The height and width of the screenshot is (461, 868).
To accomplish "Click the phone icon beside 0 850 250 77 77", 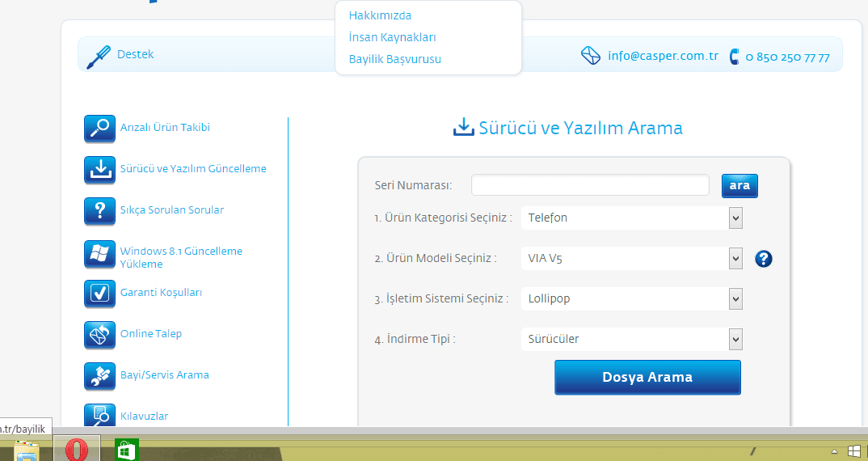I will pos(734,57).
